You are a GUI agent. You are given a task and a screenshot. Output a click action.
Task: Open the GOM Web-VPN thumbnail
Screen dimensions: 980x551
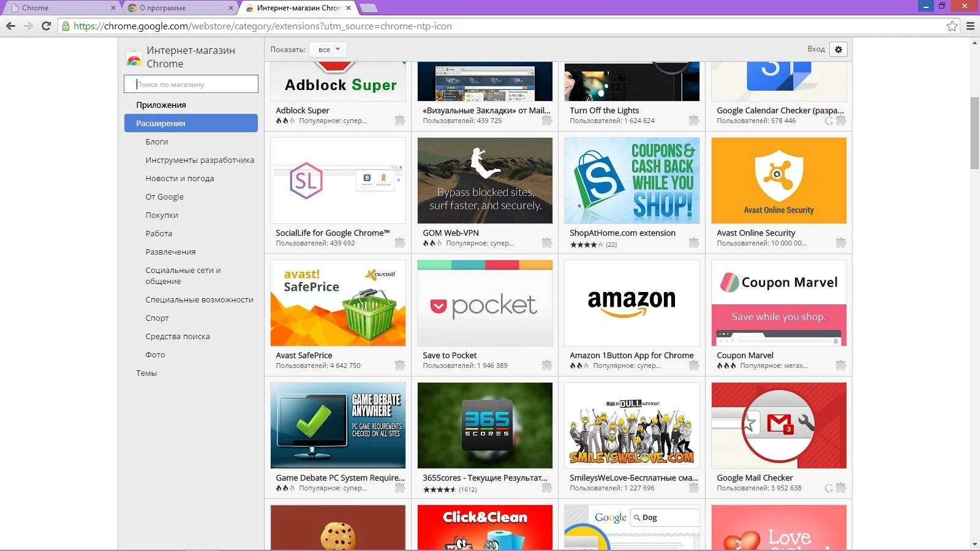click(484, 181)
